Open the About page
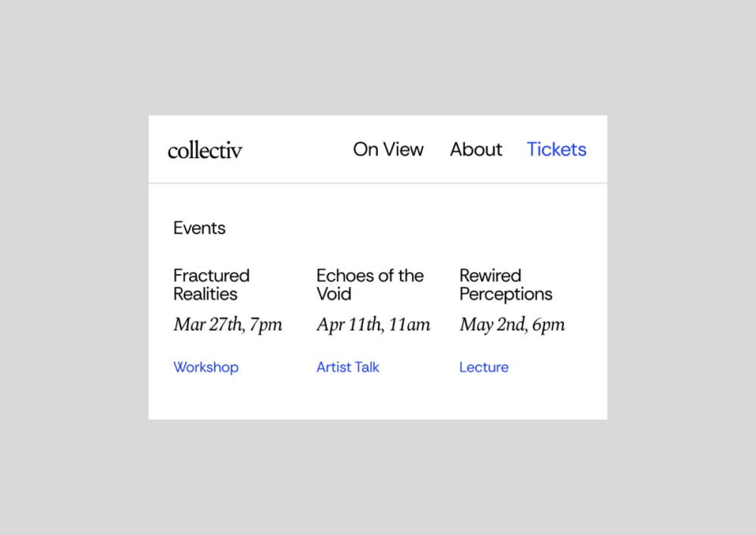Image resolution: width=756 pixels, height=535 pixels. (x=476, y=149)
